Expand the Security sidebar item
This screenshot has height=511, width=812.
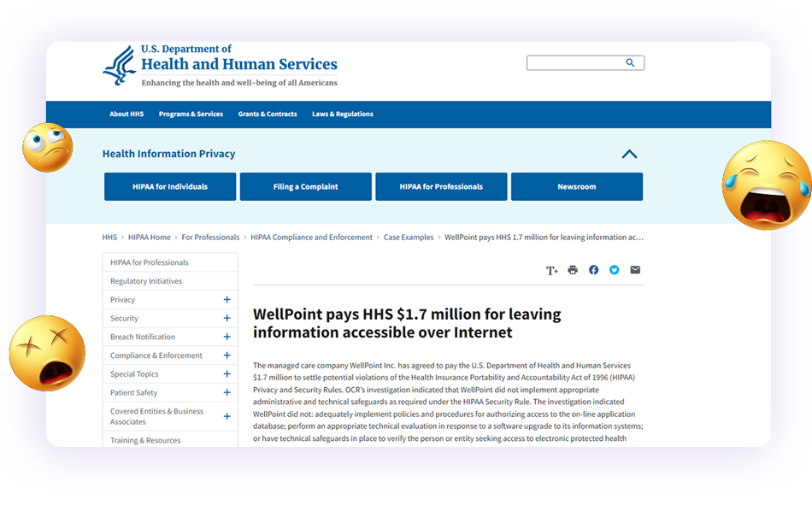pyautogui.click(x=227, y=318)
